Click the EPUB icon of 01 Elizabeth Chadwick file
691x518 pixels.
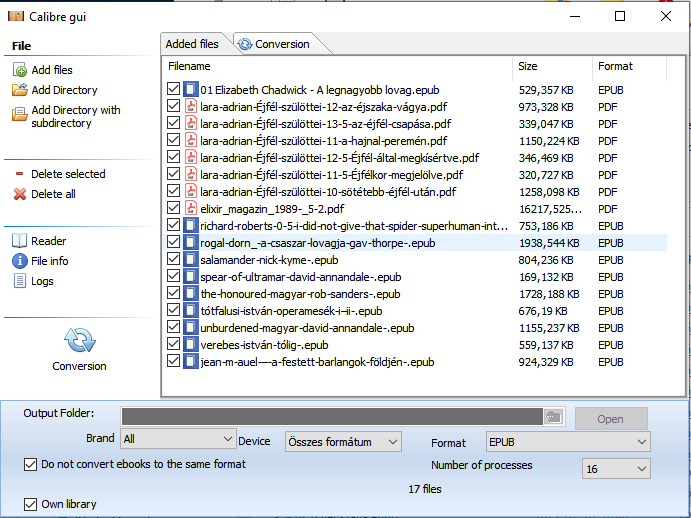point(190,89)
